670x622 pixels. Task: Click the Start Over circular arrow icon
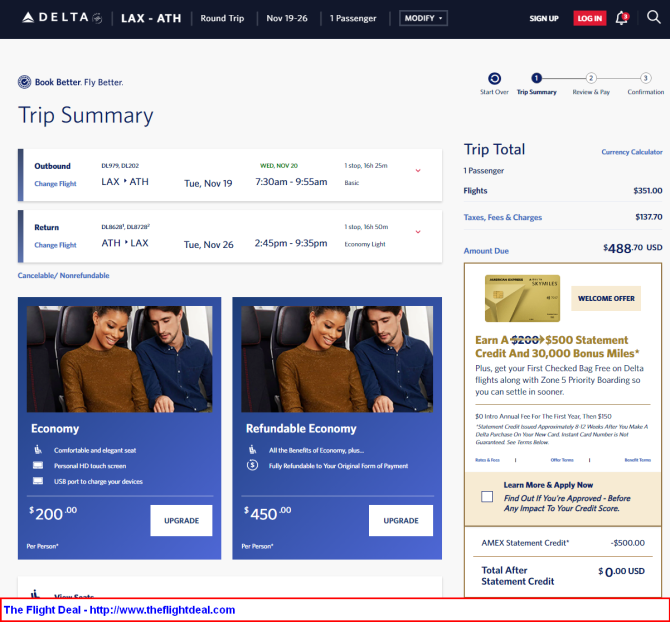point(494,79)
